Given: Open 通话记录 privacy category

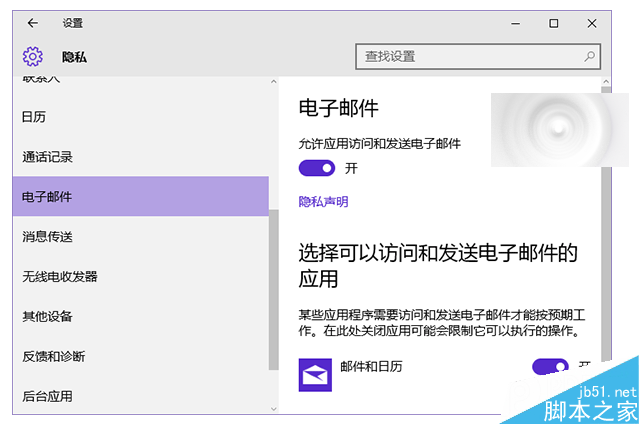Looking at the screenshot, I should tap(48, 157).
